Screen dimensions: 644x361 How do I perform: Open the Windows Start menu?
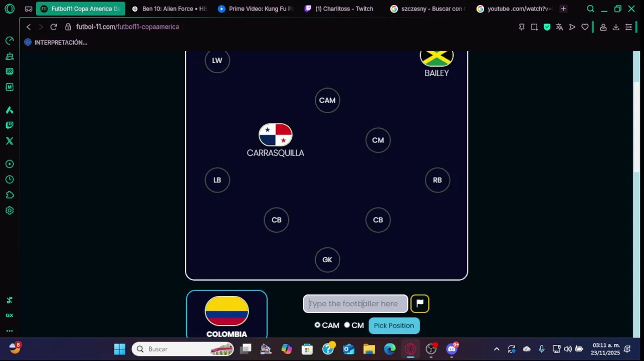120,349
